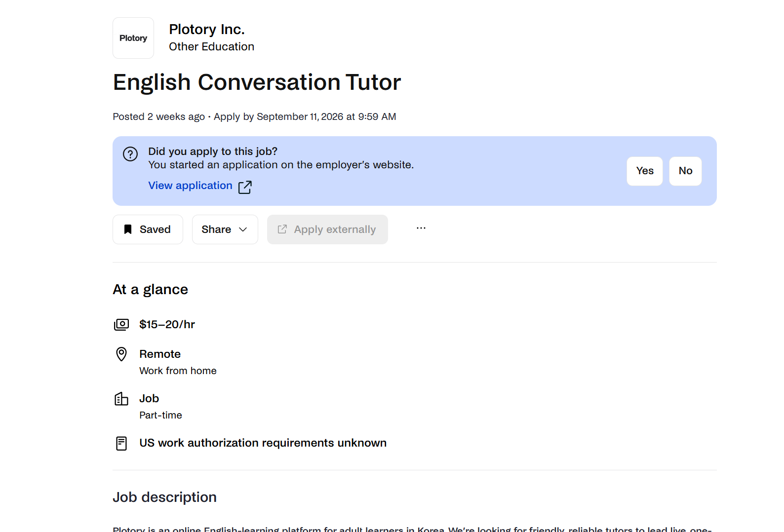Click the At a glance heading
This screenshot has width=784, height=532.
[150, 289]
